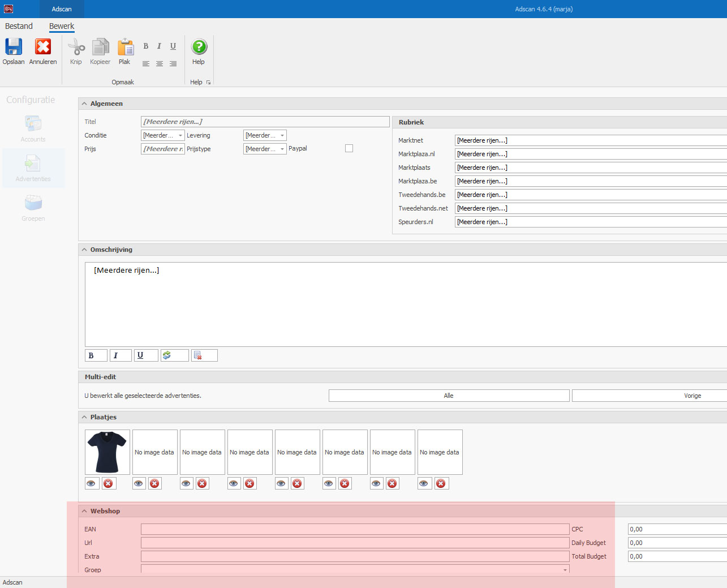Click the Opslaan save icon
The width and height of the screenshot is (727, 588).
pyautogui.click(x=14, y=47)
